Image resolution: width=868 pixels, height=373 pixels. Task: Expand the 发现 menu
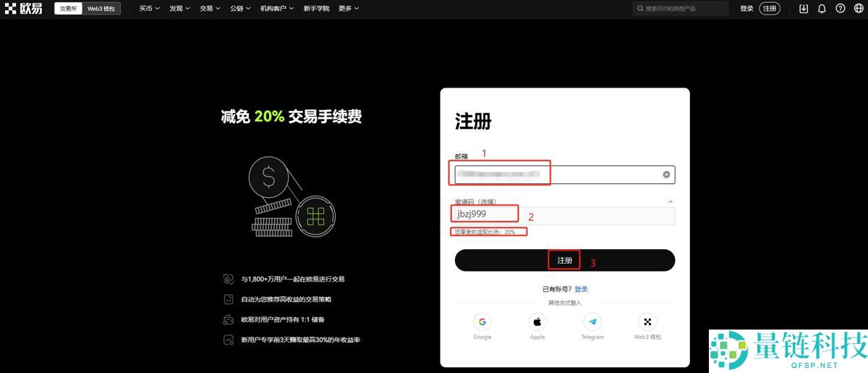[x=180, y=9]
